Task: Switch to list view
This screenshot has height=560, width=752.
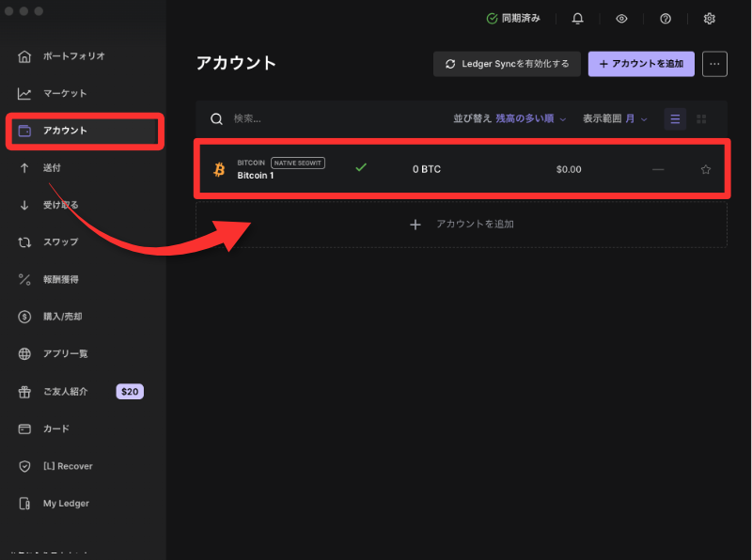Action: tap(675, 119)
